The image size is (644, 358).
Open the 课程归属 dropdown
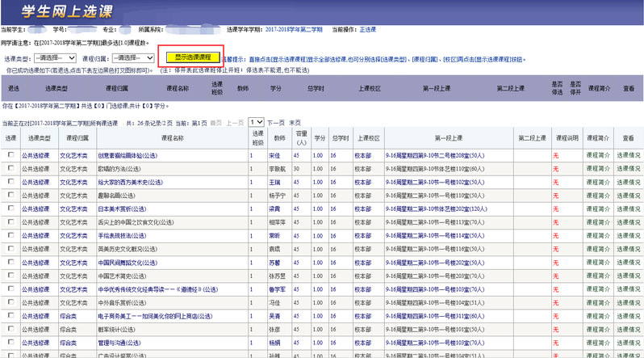pos(133,58)
